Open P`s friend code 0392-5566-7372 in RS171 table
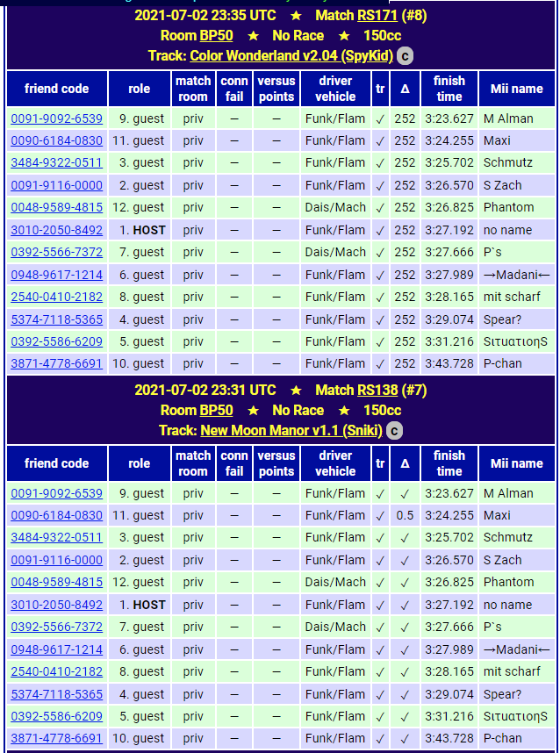The width and height of the screenshot is (560, 753). (x=57, y=252)
